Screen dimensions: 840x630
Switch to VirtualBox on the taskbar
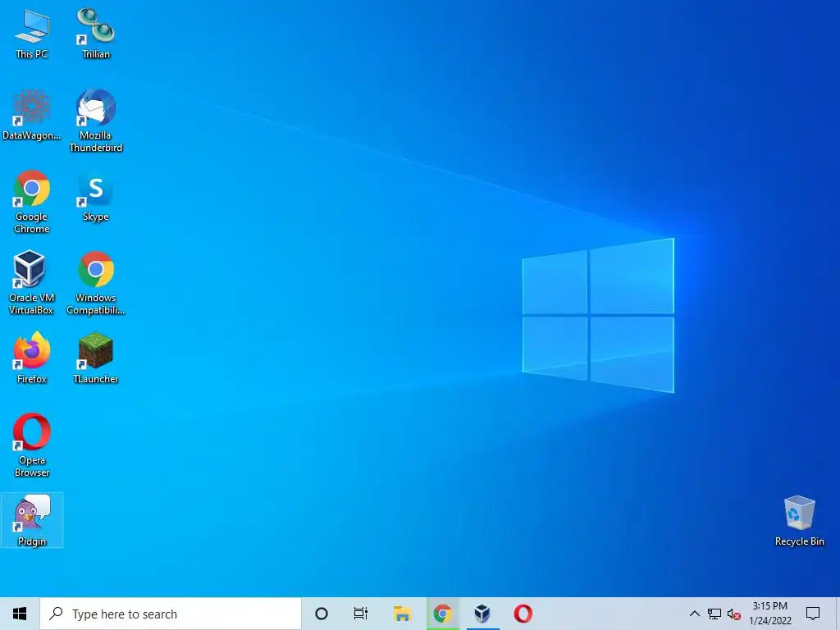482,614
